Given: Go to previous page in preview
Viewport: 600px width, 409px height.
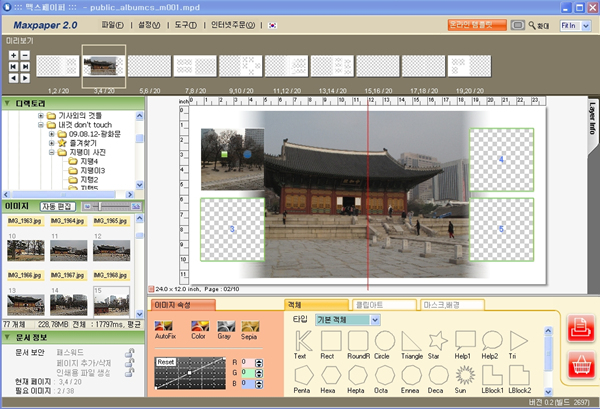Looking at the screenshot, I should [x=13, y=78].
